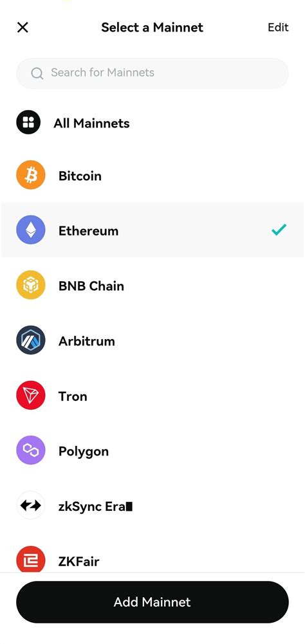305x644 pixels.
Task: Tap the ZKFair red icon
Action: coord(30,559)
